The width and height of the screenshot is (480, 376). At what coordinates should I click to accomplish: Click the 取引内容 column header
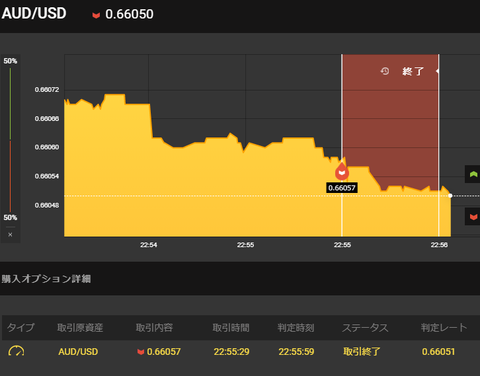pyautogui.click(x=154, y=328)
